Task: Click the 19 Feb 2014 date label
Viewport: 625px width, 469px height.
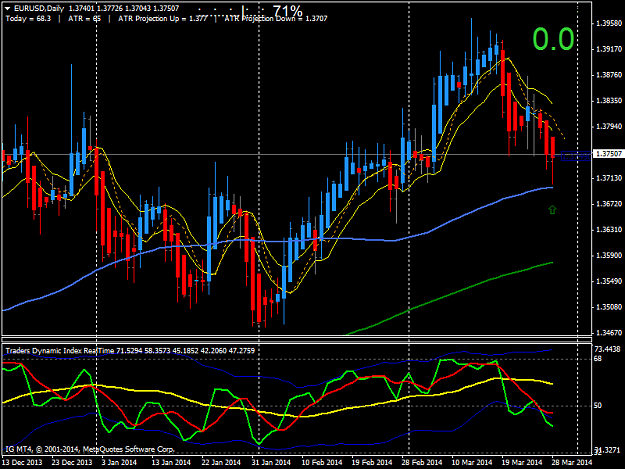Action: tap(372, 462)
